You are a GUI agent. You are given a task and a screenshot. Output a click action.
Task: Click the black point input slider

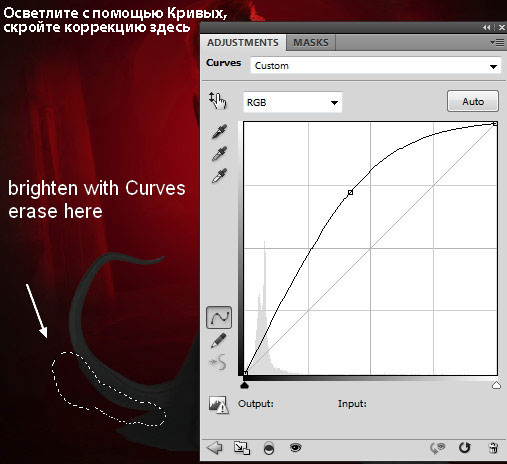coord(245,385)
